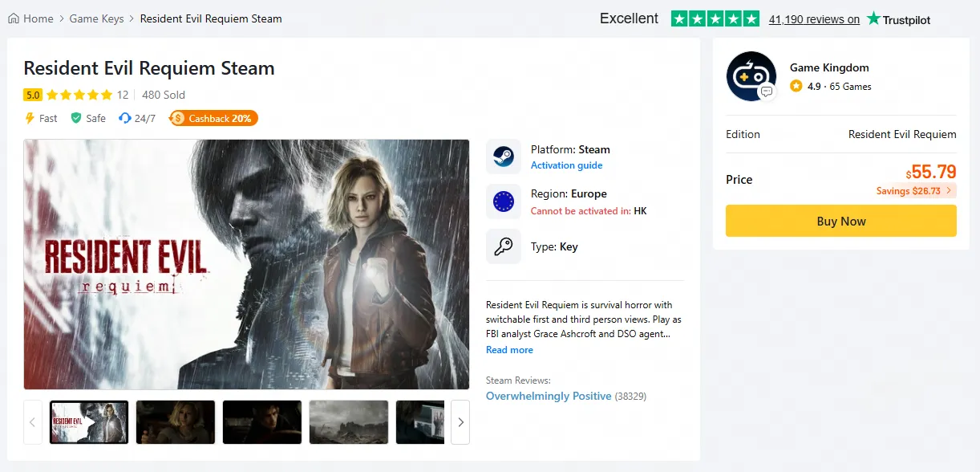Go to previous thumbnail with left arrow
The image size is (980, 472).
33,422
